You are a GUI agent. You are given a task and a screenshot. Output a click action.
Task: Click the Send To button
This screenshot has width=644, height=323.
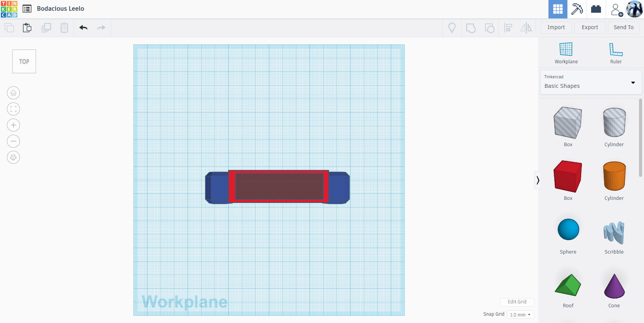pos(624,28)
